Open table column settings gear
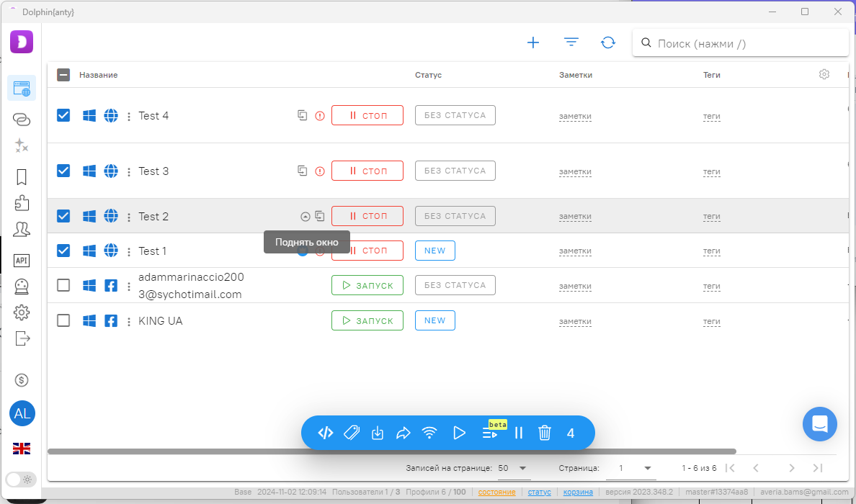The width and height of the screenshot is (856, 504). coord(824,74)
